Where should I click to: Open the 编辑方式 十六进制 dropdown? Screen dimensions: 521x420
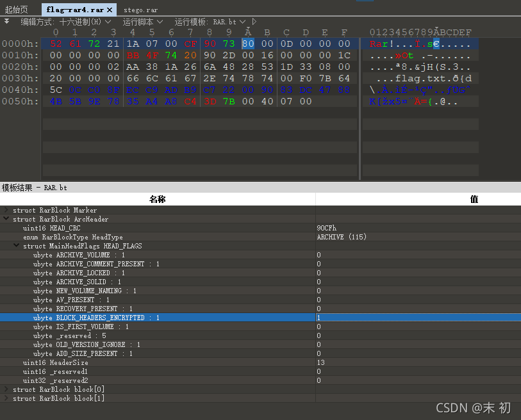tap(65, 22)
